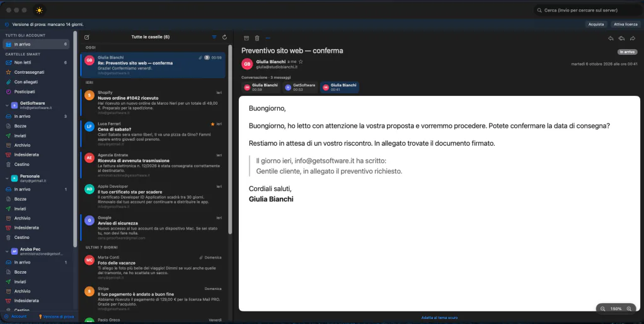The image size is (644, 324).
Task: Open Personale In arrivo folder
Action: pos(36,189)
